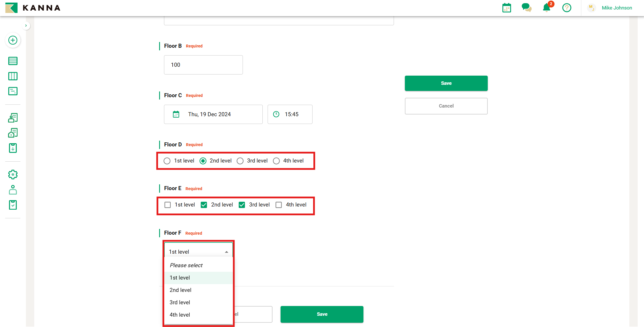Click the right-side Save button

click(446, 83)
